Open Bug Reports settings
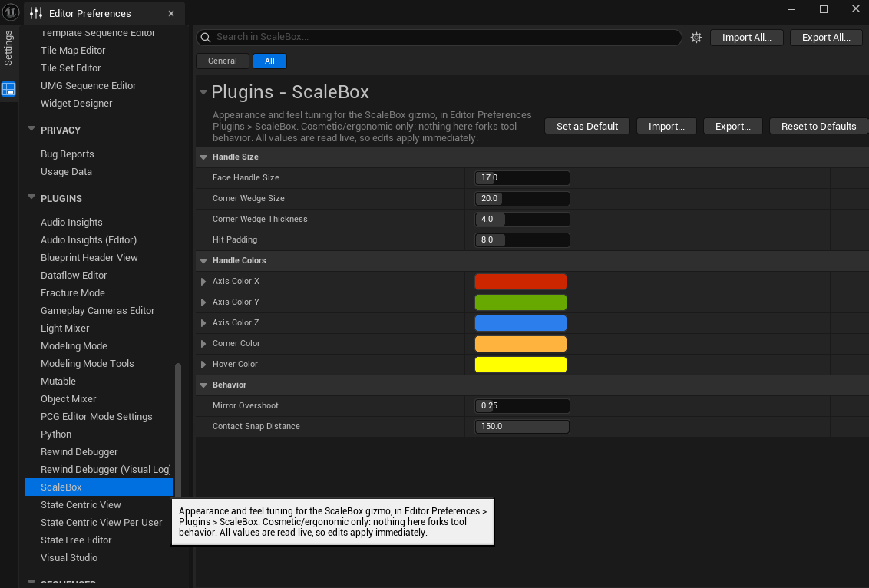This screenshot has width=869, height=588. (x=67, y=154)
